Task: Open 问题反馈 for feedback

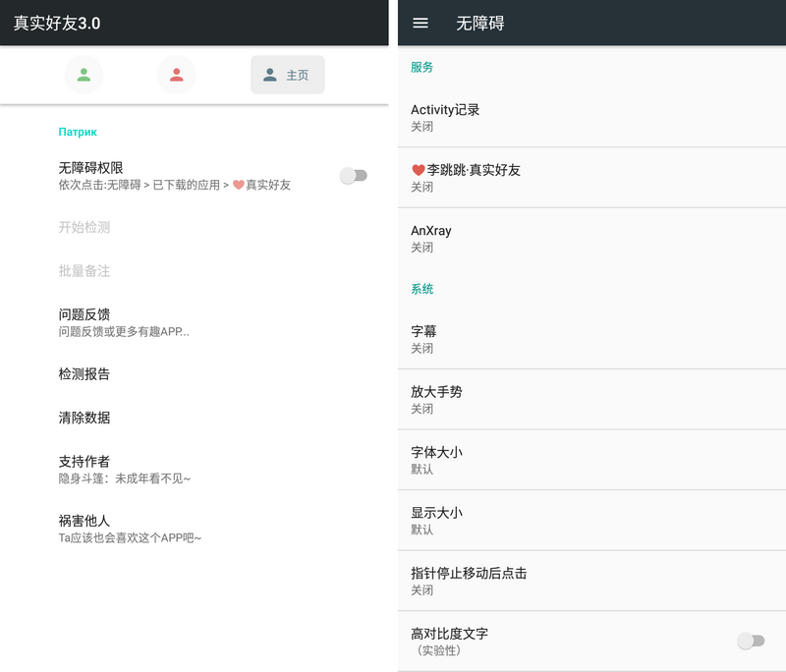Action: point(84,313)
